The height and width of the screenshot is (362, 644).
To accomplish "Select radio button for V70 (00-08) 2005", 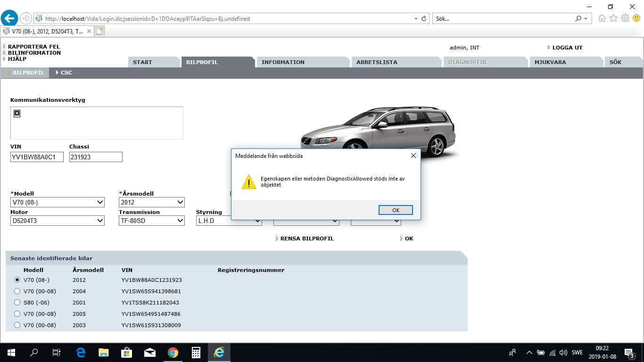I will point(17,314).
